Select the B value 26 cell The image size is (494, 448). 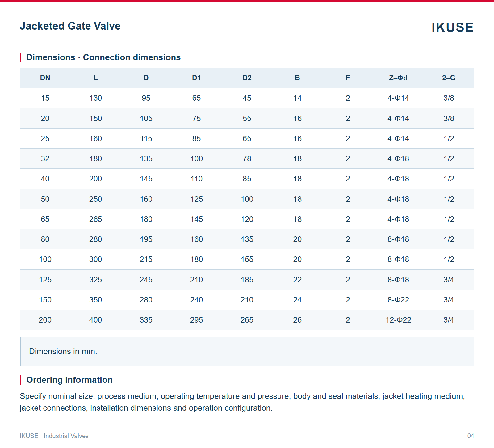297,320
